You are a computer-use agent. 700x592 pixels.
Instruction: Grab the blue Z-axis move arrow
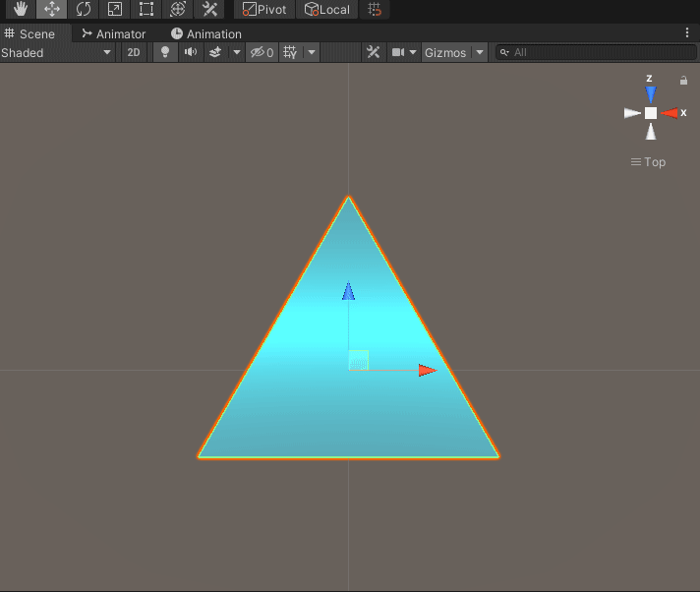coord(348,291)
